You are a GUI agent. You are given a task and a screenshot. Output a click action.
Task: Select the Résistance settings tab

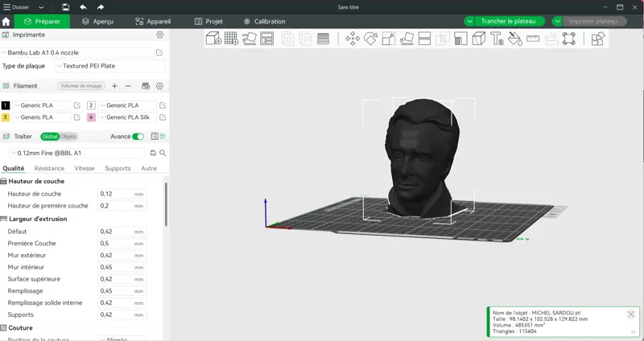[x=49, y=168]
